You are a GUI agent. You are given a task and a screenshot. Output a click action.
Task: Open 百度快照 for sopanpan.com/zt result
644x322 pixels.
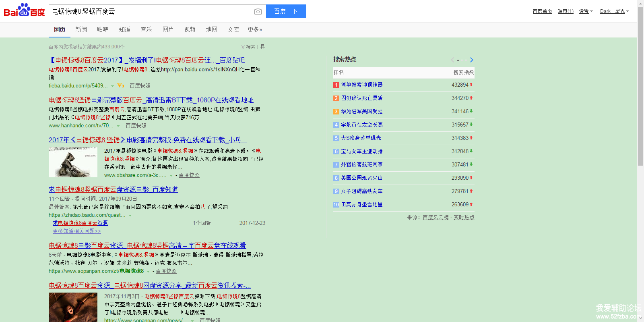[166, 271]
